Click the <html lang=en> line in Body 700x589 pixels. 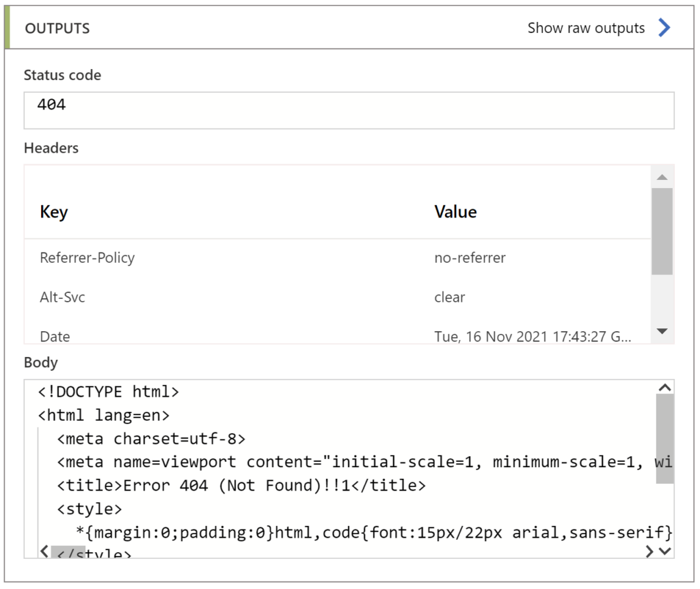[104, 416]
